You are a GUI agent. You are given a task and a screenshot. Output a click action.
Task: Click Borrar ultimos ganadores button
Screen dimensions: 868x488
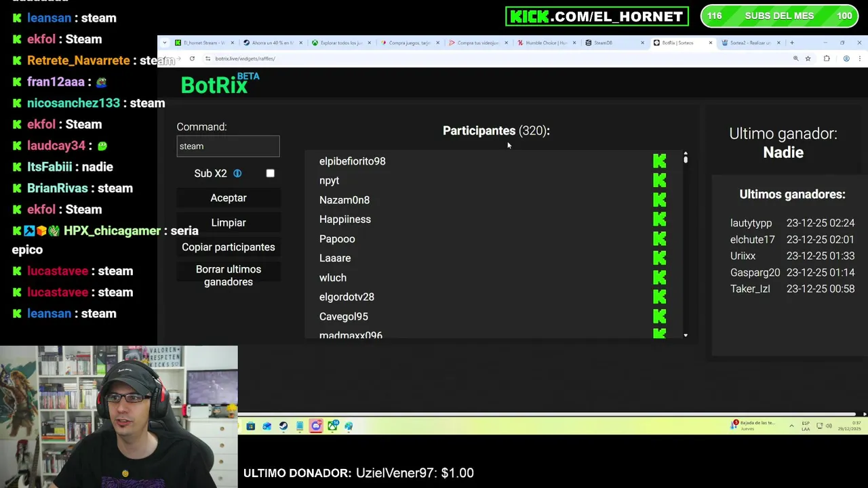(x=229, y=275)
